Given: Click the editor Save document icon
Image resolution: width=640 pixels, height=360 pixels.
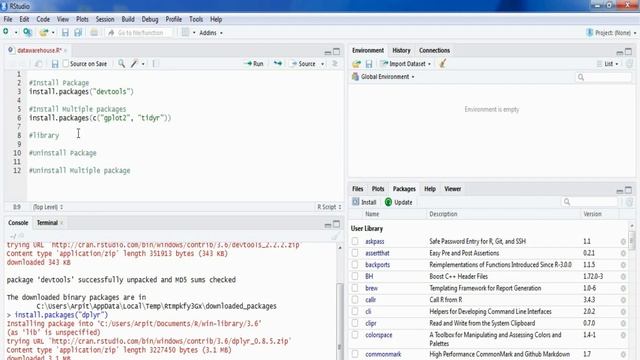Looking at the screenshot, I should click(x=55, y=64).
